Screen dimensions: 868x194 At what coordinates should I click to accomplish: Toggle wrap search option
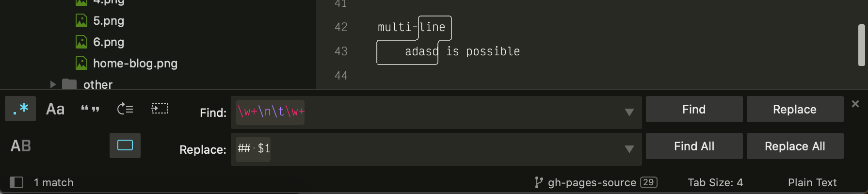click(125, 109)
